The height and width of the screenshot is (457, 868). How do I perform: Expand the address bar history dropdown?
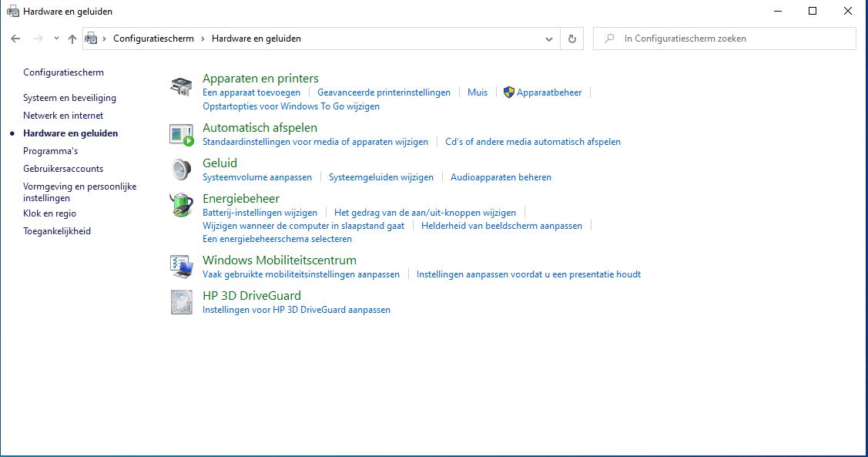(x=548, y=39)
